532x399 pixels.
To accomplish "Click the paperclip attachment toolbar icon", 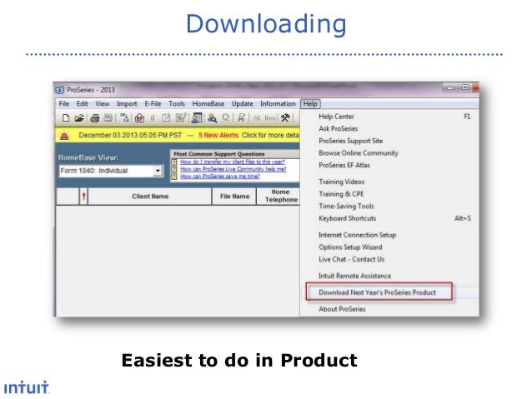I will pyautogui.click(x=153, y=117).
